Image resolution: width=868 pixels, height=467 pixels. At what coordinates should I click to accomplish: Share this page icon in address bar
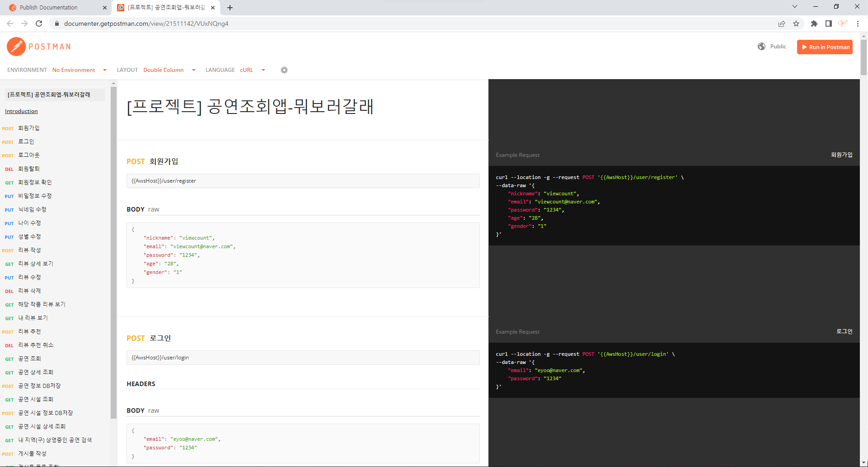782,24
